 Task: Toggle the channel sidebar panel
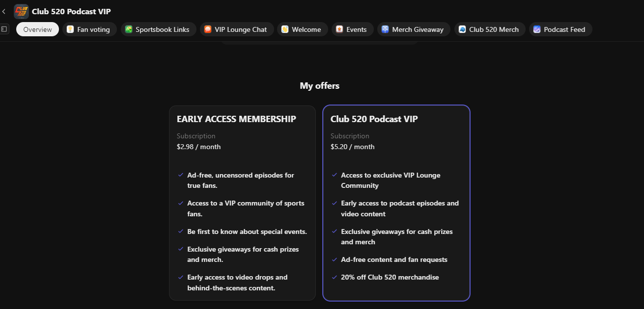4,29
